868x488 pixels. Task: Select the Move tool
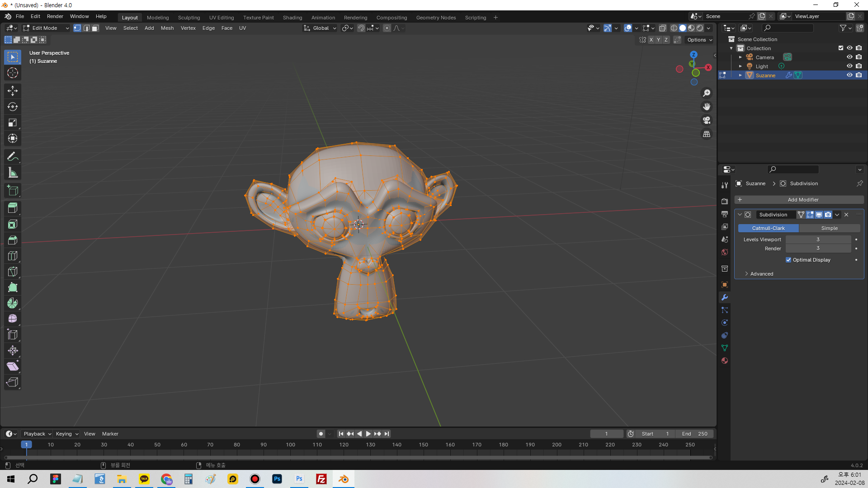tap(13, 91)
